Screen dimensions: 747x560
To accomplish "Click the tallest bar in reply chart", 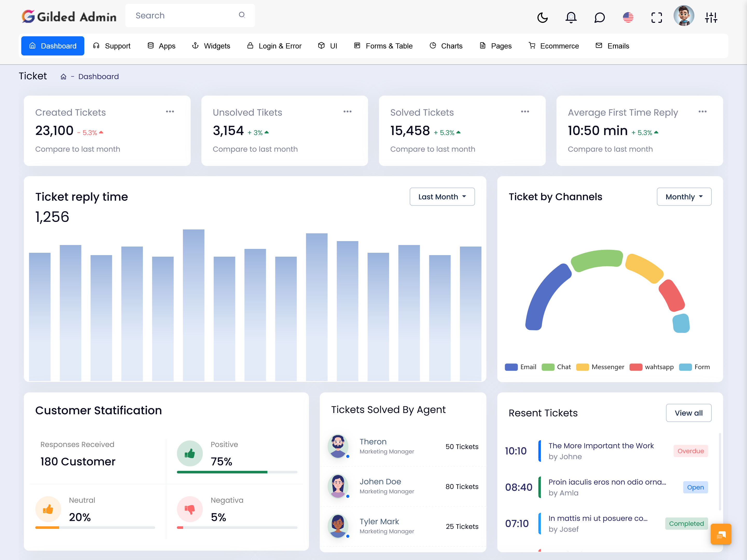I will [x=193, y=305].
